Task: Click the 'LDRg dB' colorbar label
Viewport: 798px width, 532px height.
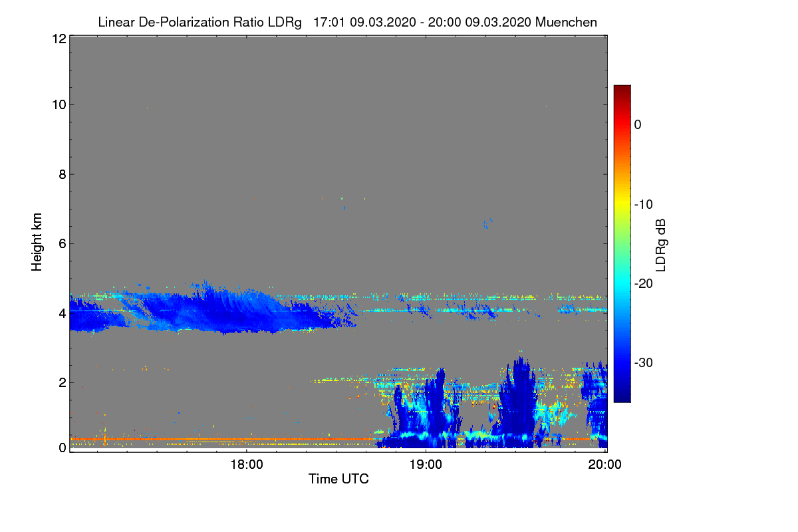Action: pyautogui.click(x=660, y=244)
